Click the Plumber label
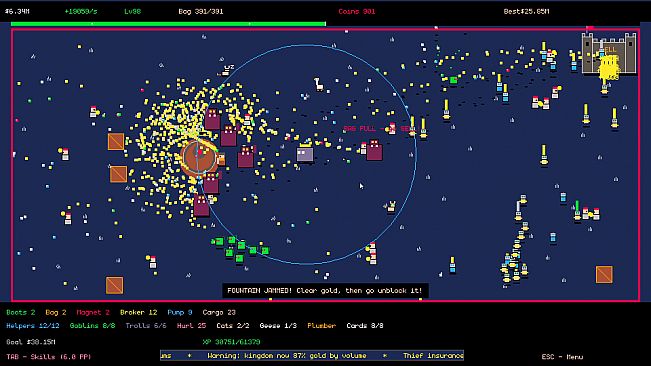Viewport: 651px width, 366px height. (322, 326)
